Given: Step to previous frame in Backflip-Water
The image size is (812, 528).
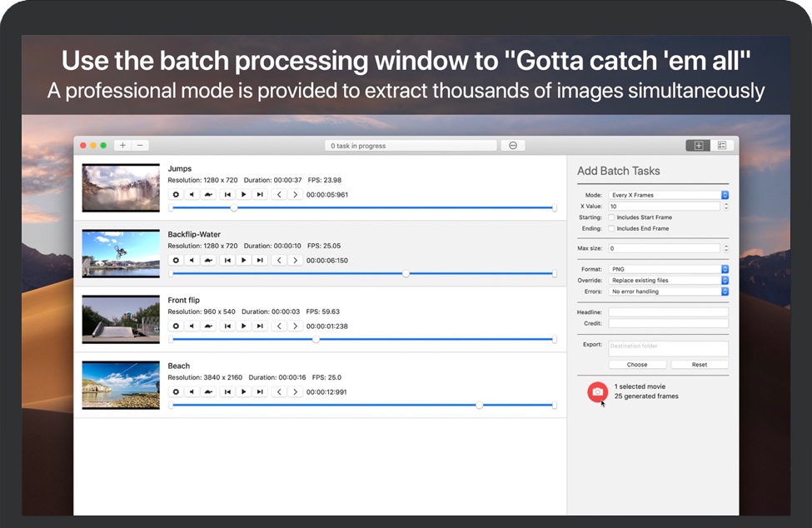Looking at the screenshot, I should coord(279,260).
